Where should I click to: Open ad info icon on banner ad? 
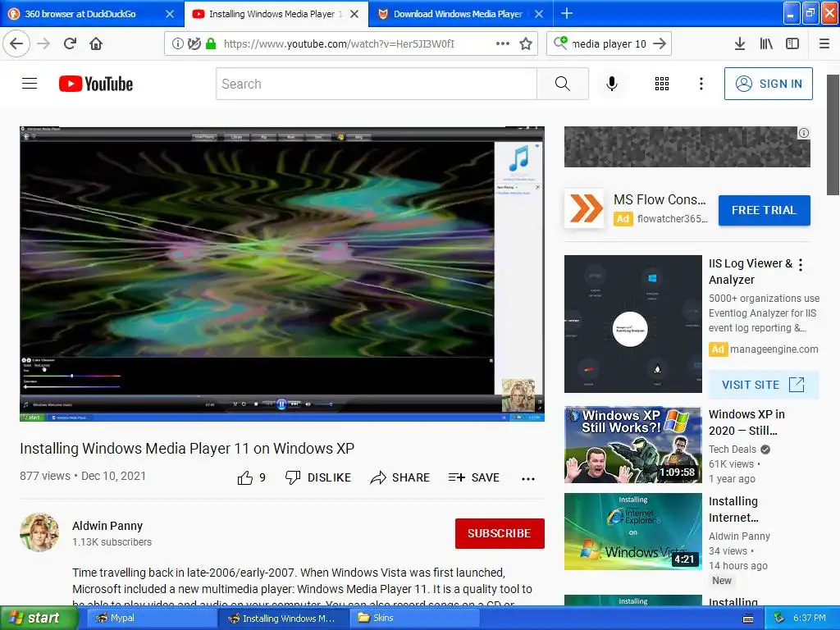pyautogui.click(x=803, y=133)
